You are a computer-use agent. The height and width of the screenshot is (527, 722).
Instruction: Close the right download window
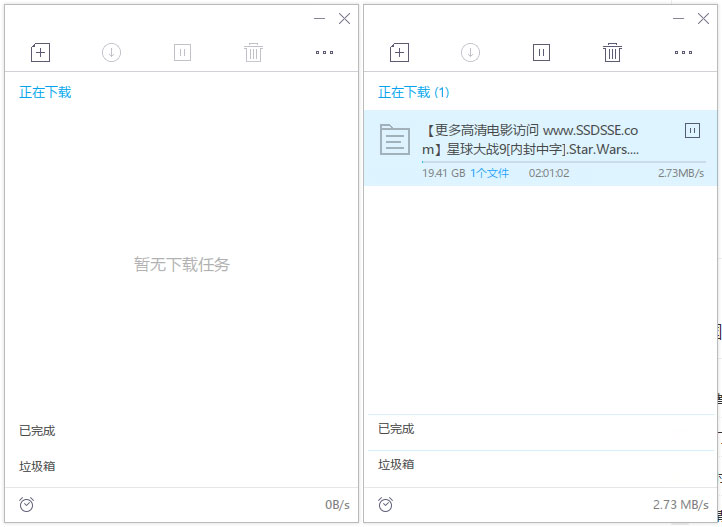(x=703, y=18)
